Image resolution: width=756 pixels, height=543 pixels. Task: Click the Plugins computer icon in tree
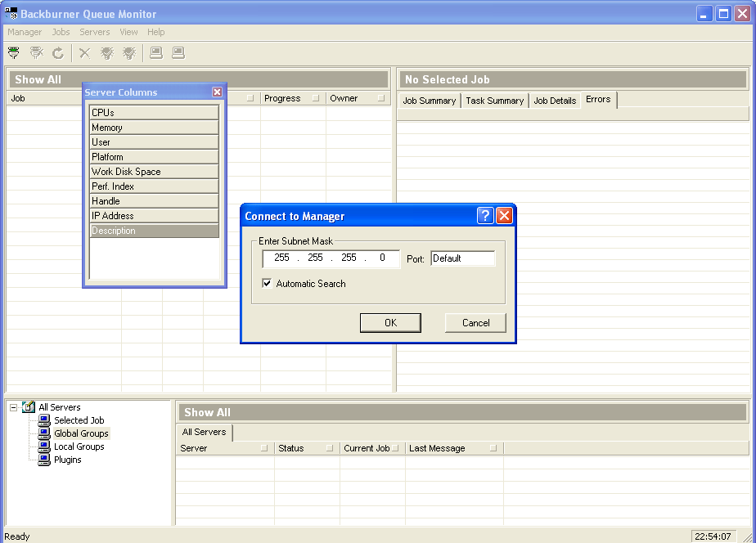tap(44, 460)
